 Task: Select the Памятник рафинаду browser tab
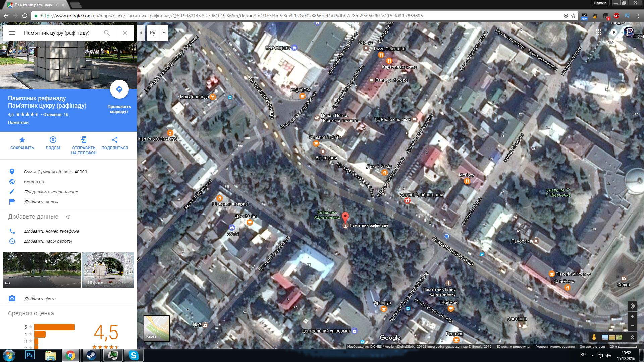36,5
